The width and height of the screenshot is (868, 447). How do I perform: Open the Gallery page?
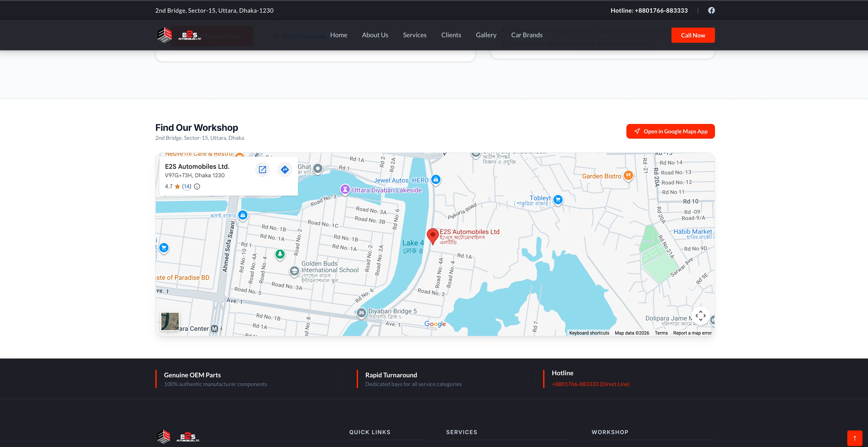pos(486,35)
